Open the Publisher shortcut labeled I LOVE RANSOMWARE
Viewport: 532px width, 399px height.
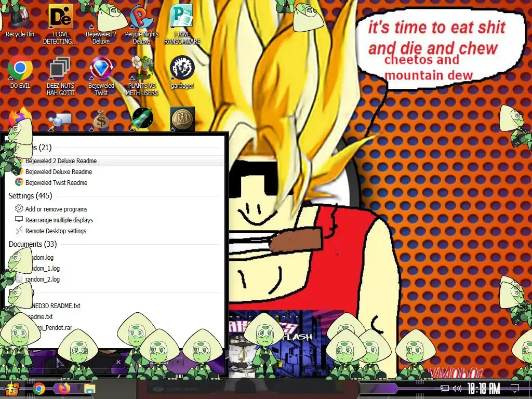pos(182,24)
